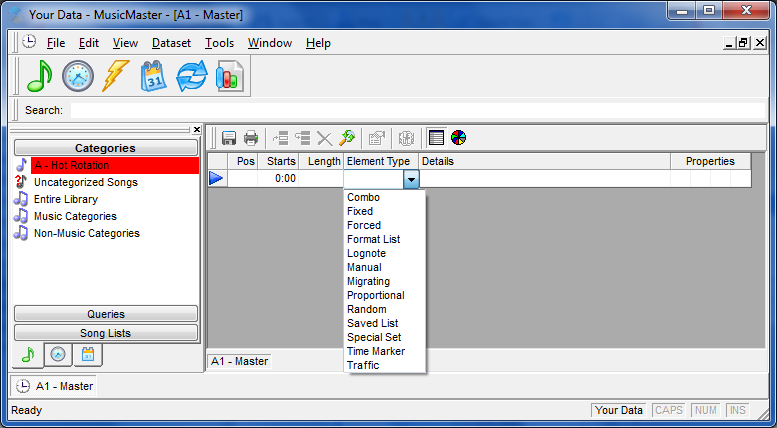Open the calendar icon in the main toolbar
Screen dimensions: 777x428
pyautogui.click(x=154, y=76)
